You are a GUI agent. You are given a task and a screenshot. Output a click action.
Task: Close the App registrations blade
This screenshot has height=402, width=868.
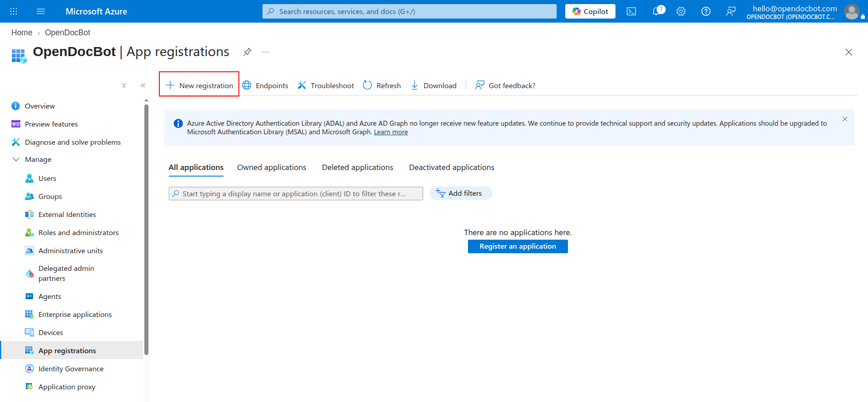tap(849, 52)
